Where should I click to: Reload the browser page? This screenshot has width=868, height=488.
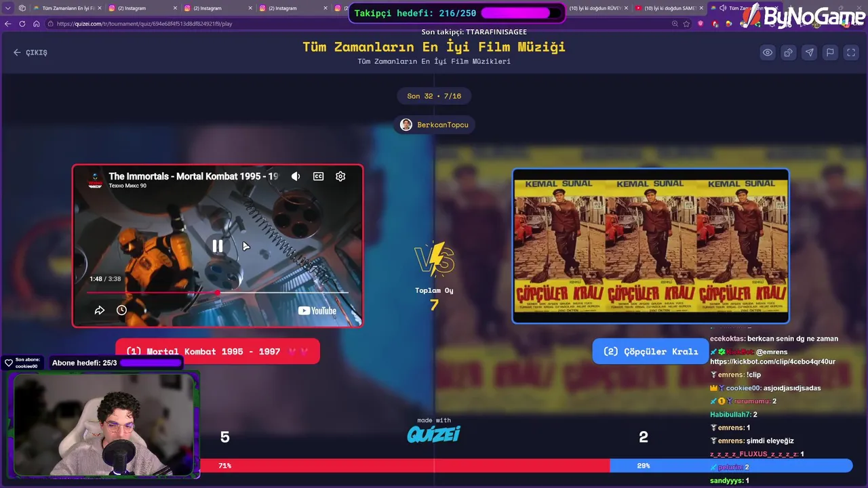(x=22, y=24)
